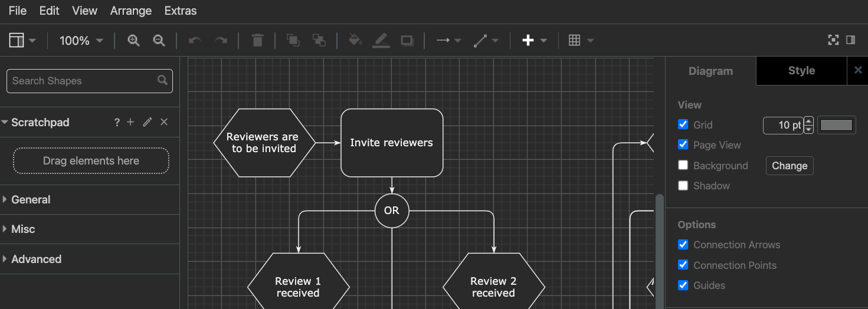The width and height of the screenshot is (868, 309).
Task: Click the fill color bucket icon
Action: click(x=355, y=40)
